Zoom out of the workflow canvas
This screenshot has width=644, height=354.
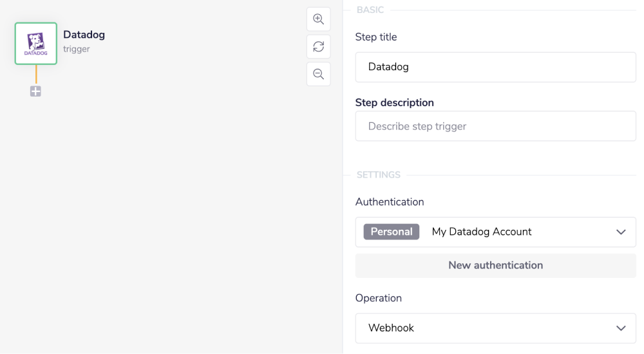click(318, 74)
